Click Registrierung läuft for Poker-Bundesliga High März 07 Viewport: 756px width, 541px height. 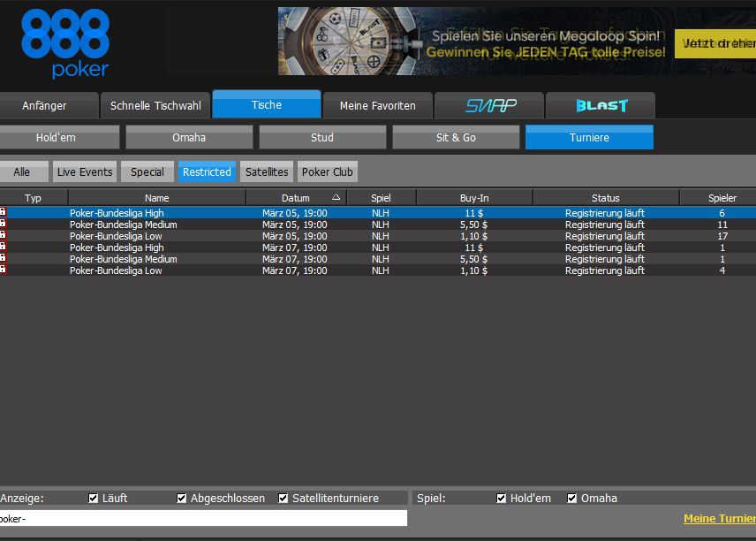605,248
